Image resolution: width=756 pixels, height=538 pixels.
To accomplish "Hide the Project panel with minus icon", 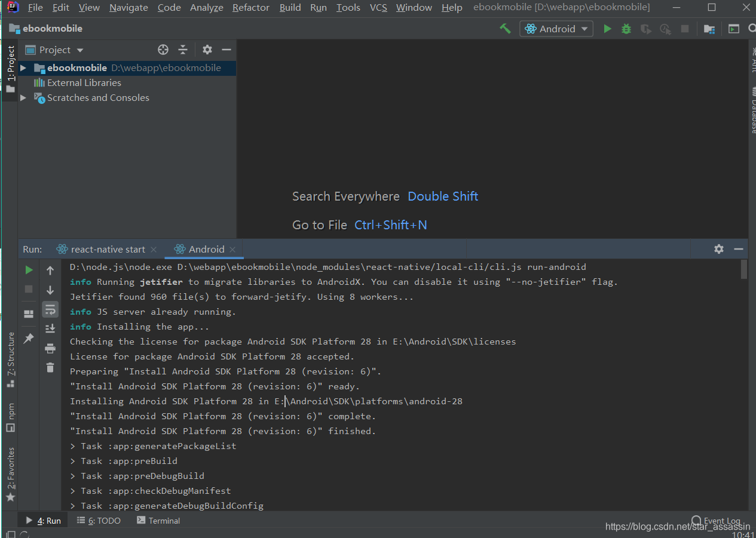I will click(226, 50).
